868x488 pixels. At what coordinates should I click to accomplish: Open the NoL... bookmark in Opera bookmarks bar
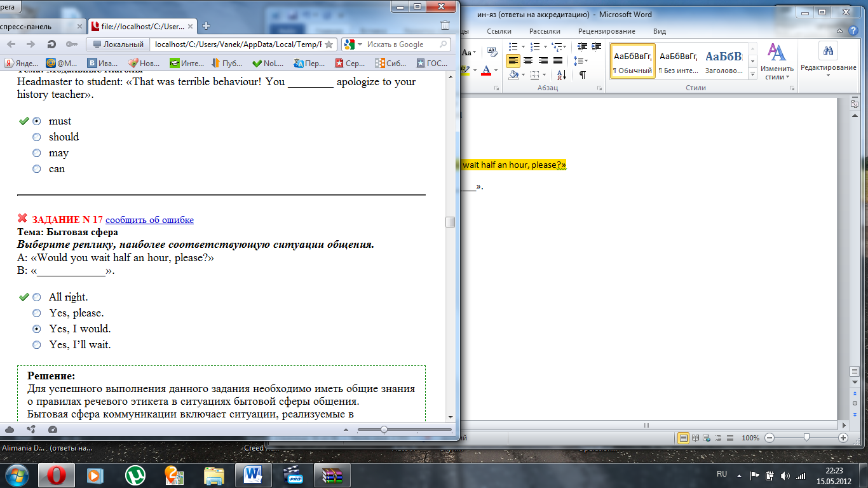coord(268,63)
